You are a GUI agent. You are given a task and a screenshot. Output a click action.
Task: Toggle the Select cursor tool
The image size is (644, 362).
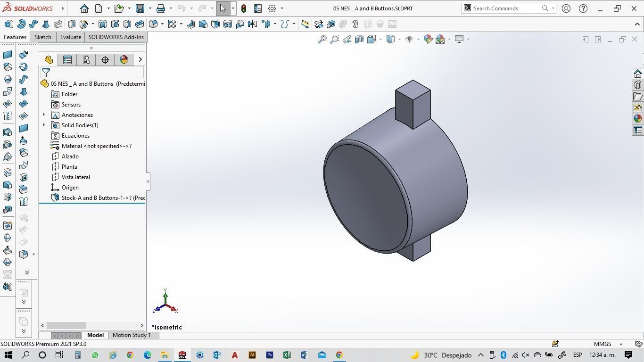tap(223, 8)
